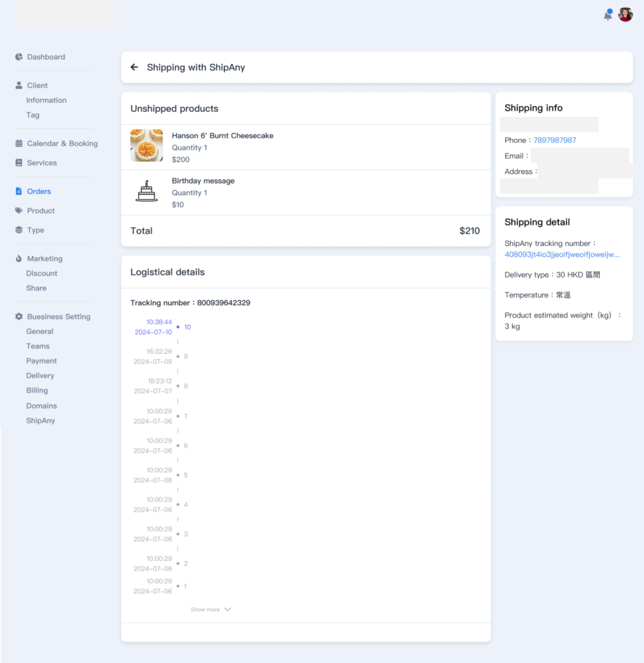The image size is (644, 663).
Task: Click the Type layers icon
Action: pyautogui.click(x=19, y=230)
